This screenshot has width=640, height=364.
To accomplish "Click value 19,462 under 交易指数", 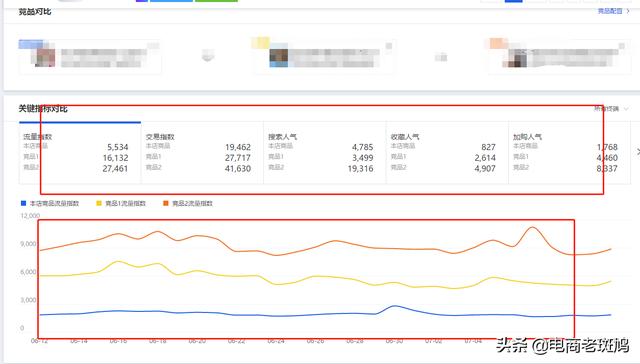I will click(238, 147).
